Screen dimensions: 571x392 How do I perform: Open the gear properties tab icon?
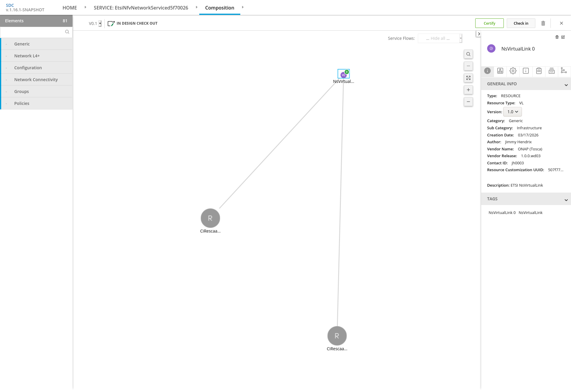[513, 71]
